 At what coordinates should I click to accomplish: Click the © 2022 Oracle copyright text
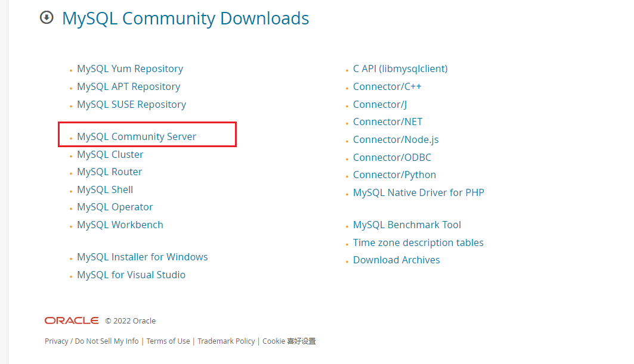coord(130,321)
